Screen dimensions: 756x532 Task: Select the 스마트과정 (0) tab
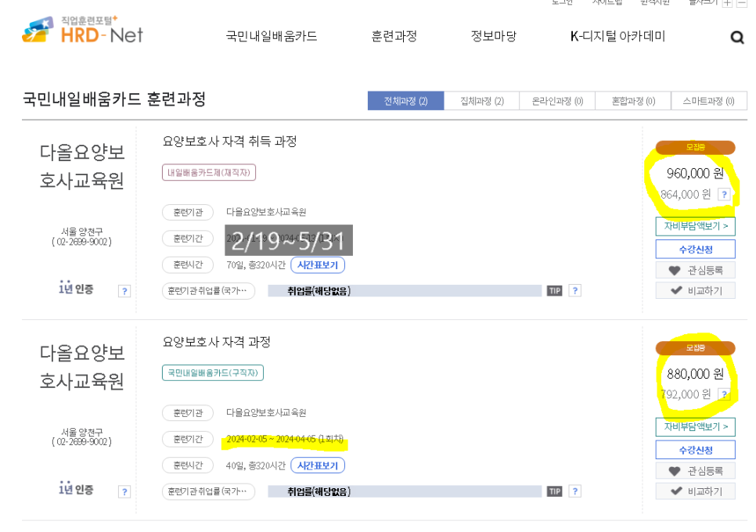(709, 101)
